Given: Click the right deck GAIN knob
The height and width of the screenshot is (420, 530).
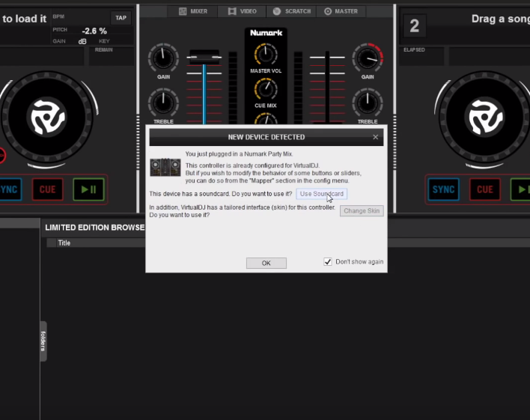Looking at the screenshot, I should [368, 58].
